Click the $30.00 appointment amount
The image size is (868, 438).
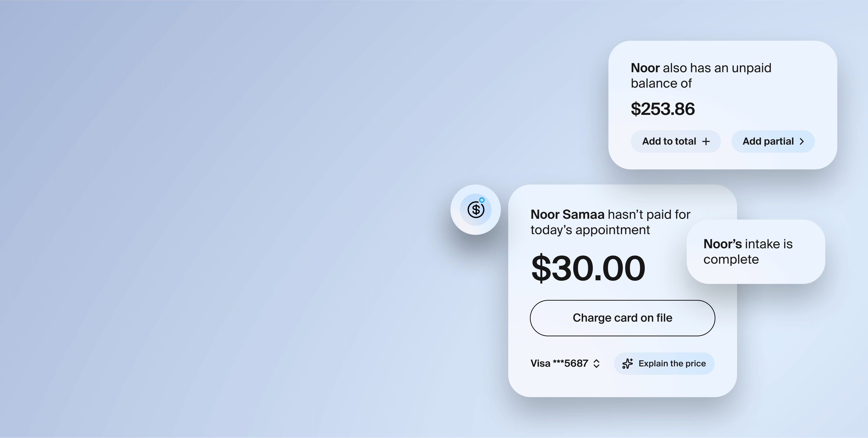pyautogui.click(x=588, y=268)
